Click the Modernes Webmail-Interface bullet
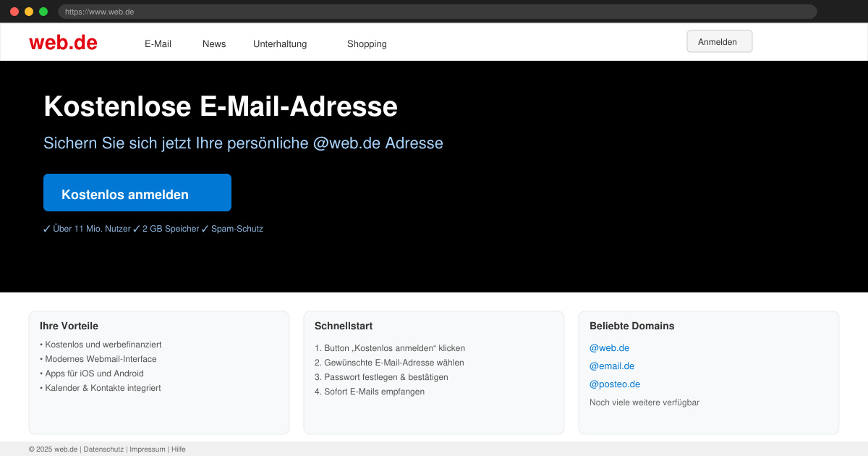This screenshot has width=868, height=456. coord(98,359)
